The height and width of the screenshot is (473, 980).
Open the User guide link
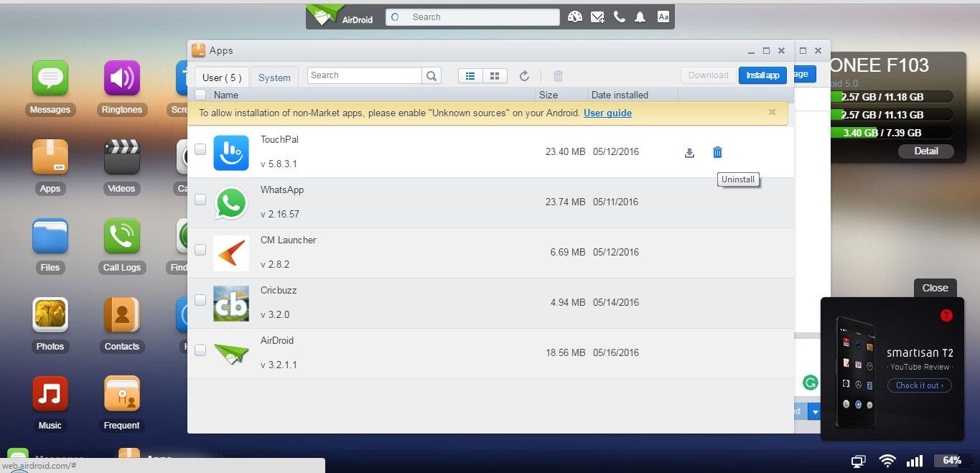click(x=607, y=113)
